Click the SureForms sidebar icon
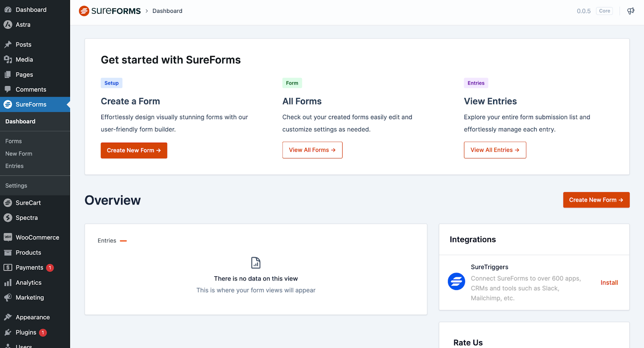The height and width of the screenshot is (348, 644). click(8, 104)
